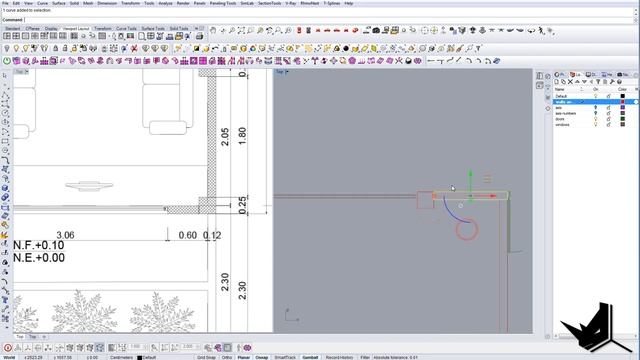Screen dimensions: 640x360
Task: Click the crosshair target circle icon in the top toolbar
Action: pyautogui.click(x=424, y=30)
